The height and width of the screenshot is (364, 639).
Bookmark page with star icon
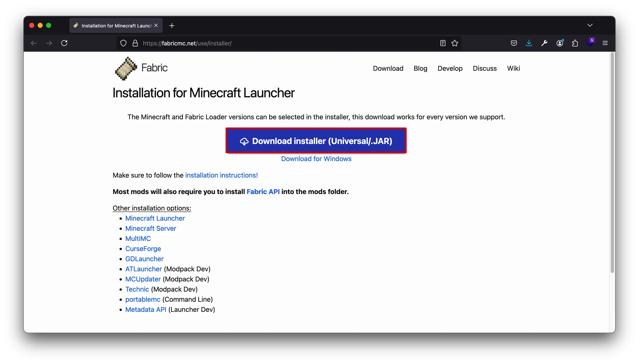(455, 43)
